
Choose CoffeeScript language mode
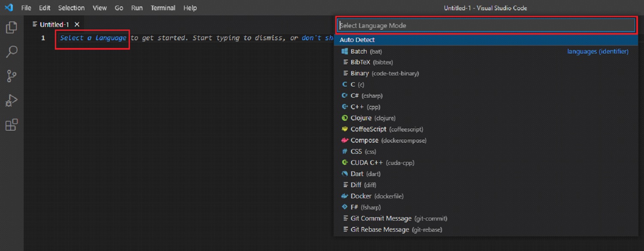pyautogui.click(x=486, y=129)
